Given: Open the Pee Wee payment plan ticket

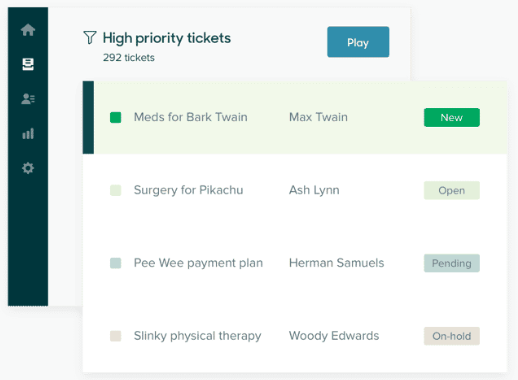Looking at the screenshot, I should [x=198, y=263].
